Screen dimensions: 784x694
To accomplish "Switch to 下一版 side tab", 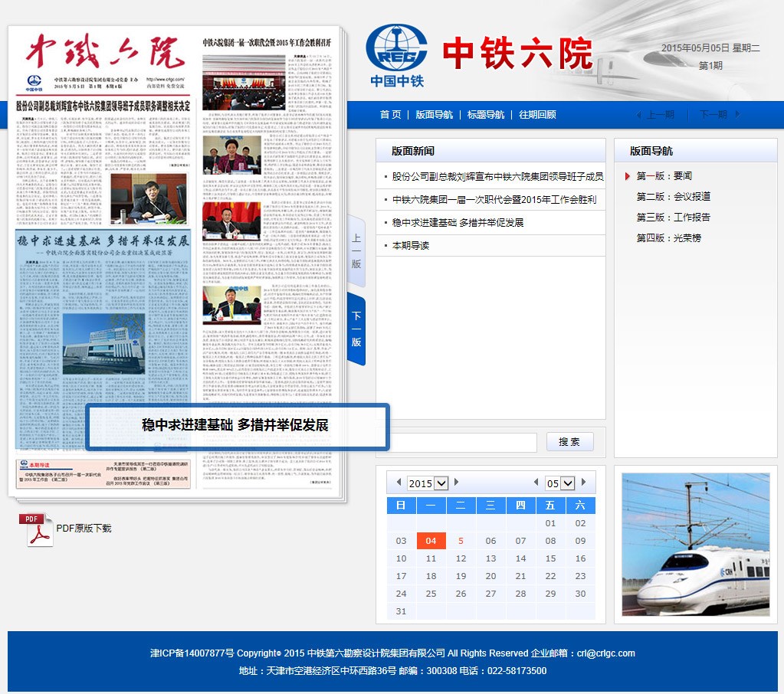I will click(x=356, y=329).
